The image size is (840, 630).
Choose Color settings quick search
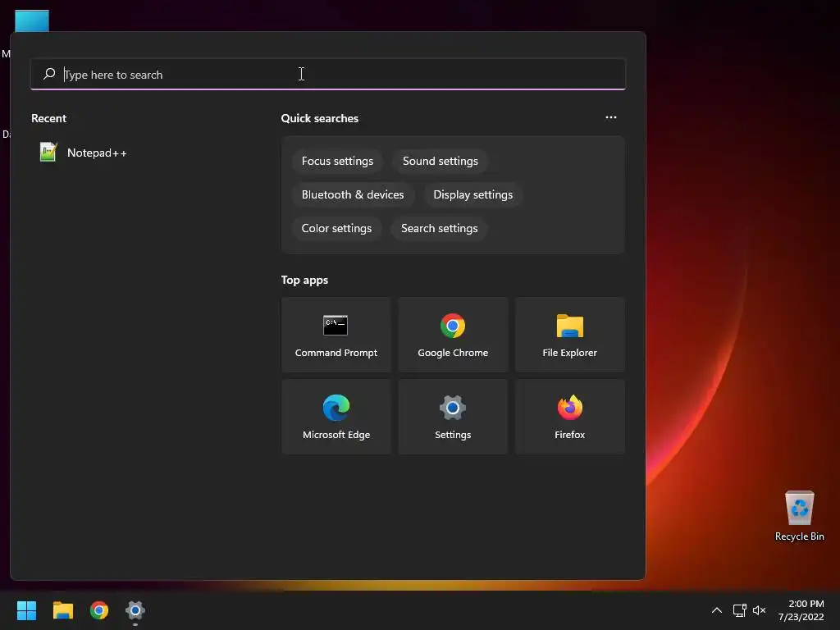[x=336, y=229]
